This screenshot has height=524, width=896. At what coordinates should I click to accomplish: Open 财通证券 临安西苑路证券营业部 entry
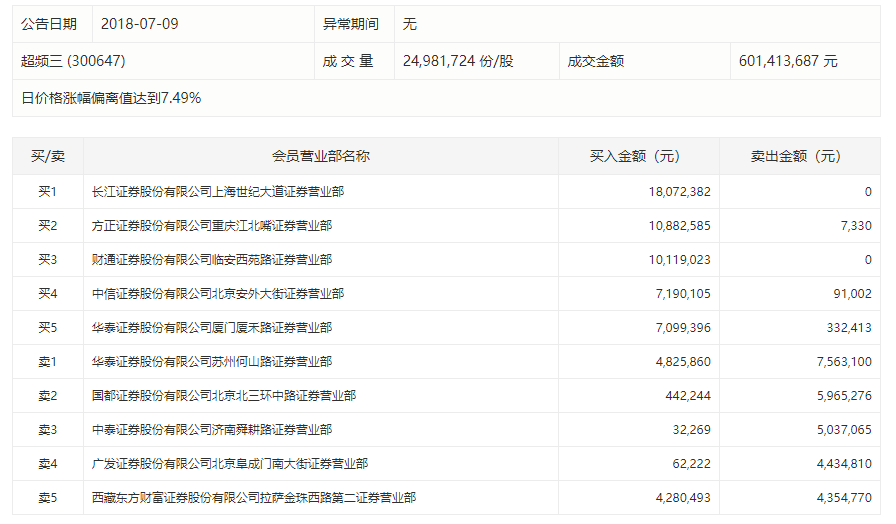click(x=211, y=260)
